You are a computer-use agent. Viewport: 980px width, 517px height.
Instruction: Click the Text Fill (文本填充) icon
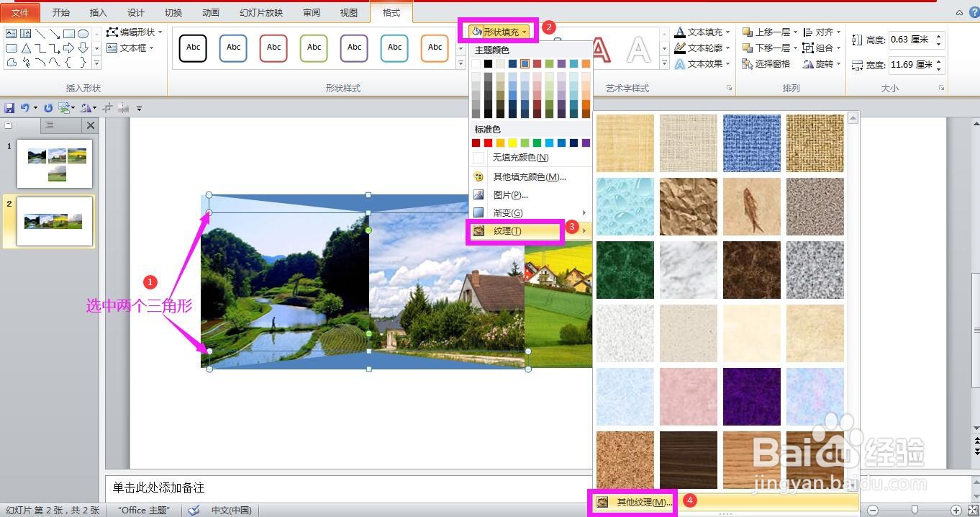(x=680, y=32)
